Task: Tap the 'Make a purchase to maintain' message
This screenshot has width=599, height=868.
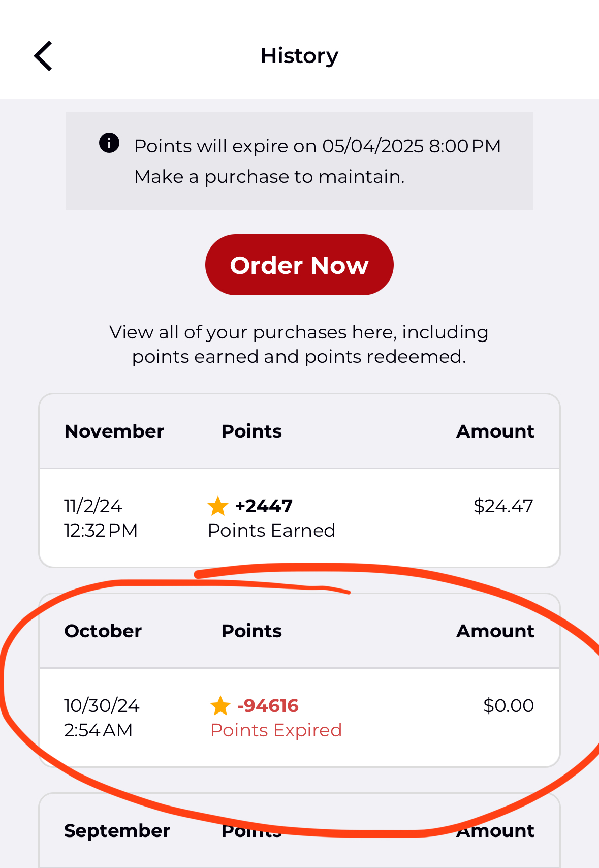Action: [269, 177]
